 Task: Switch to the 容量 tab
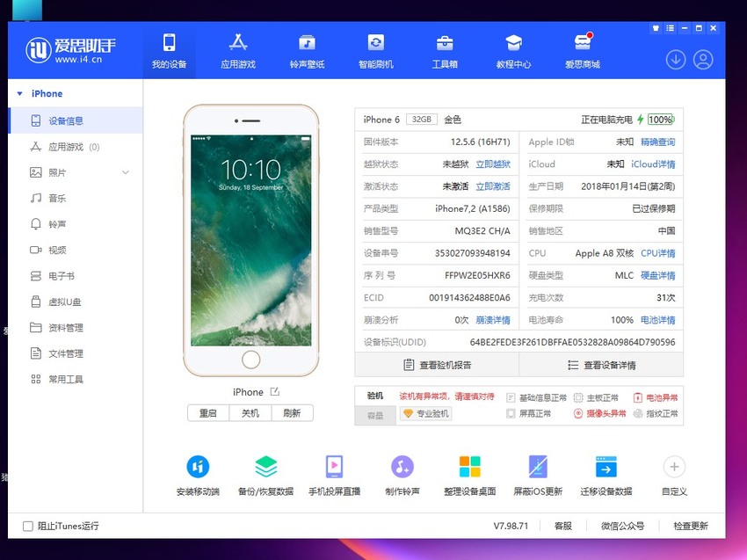point(375,415)
